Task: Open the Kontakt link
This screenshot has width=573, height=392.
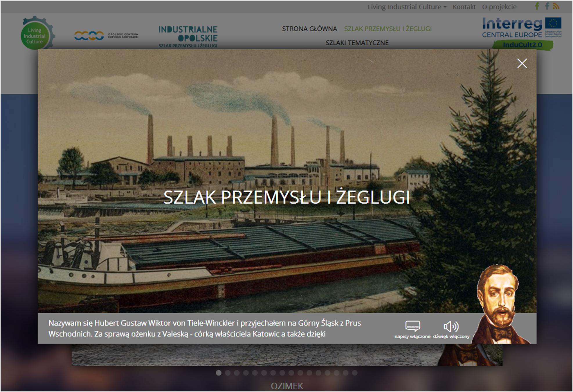Action: [x=464, y=7]
